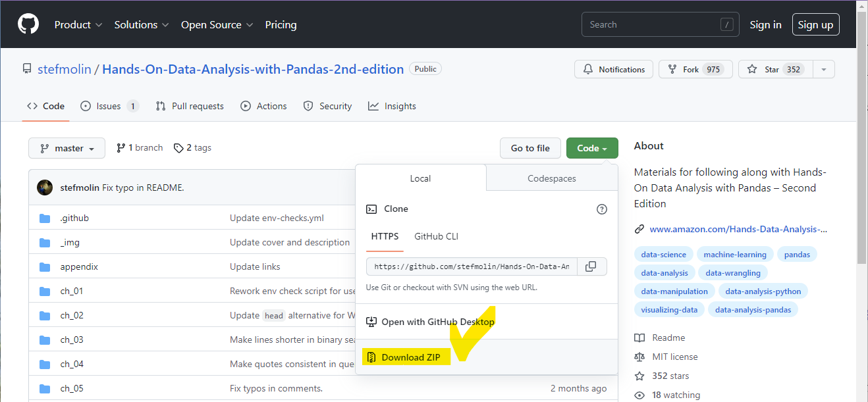Open the ch_04 folder
Image resolution: width=868 pixels, height=402 pixels.
pos(72,364)
